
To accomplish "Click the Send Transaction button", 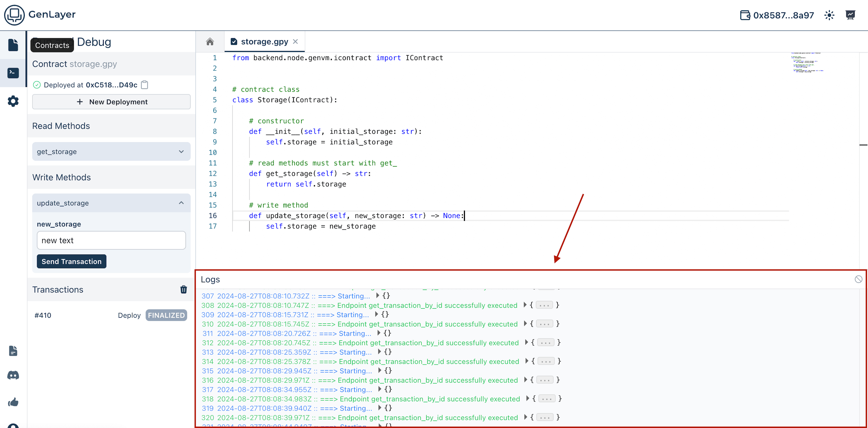I will pos(72,261).
